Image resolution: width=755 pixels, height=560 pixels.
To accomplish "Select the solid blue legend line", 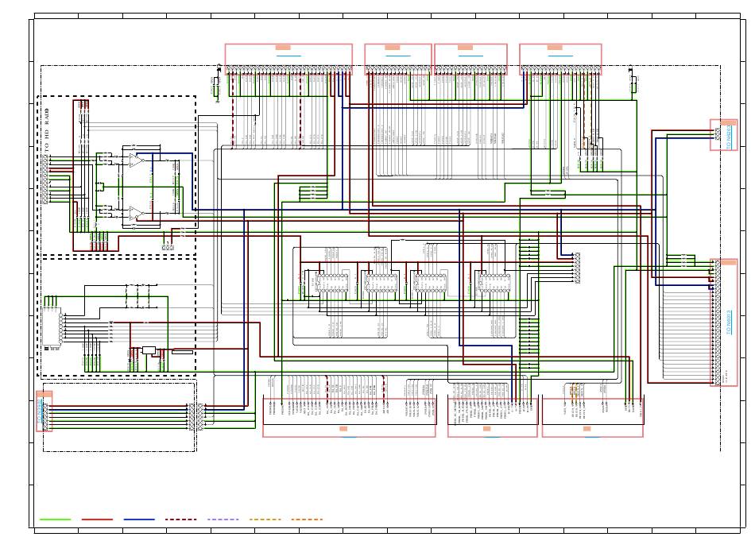I will click(x=139, y=519).
